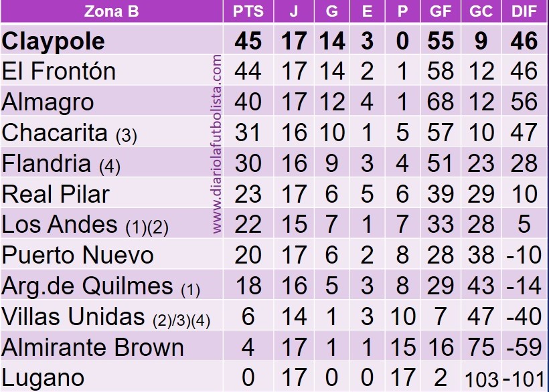Click the El Frontón team row
Screen dimensions: 549x392
[273, 71]
